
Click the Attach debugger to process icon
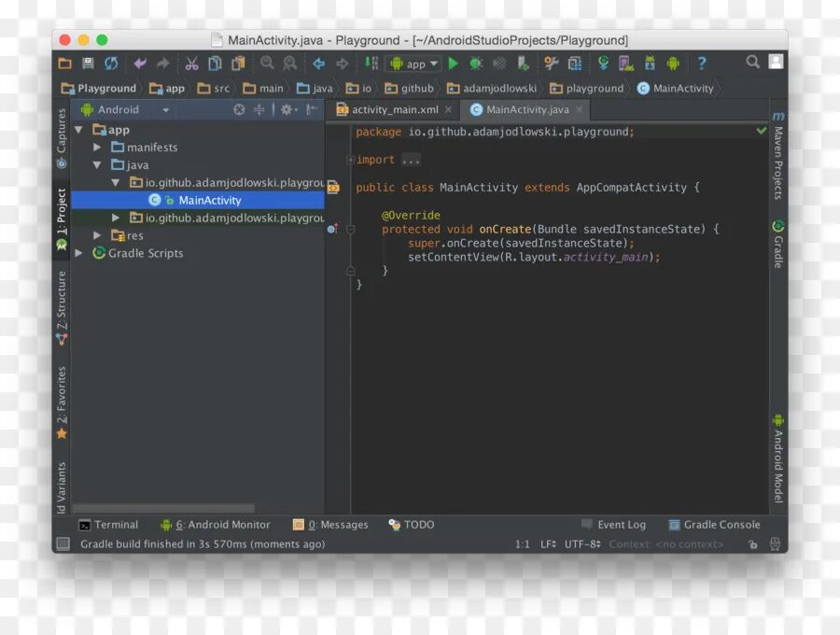click(x=523, y=63)
